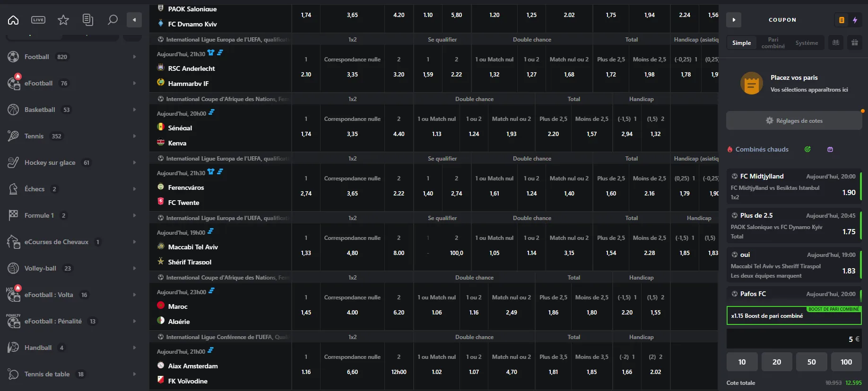This screenshot has width=868, height=391.
Task: Pick Ferencváros draw odds 3,65
Action: point(352,194)
